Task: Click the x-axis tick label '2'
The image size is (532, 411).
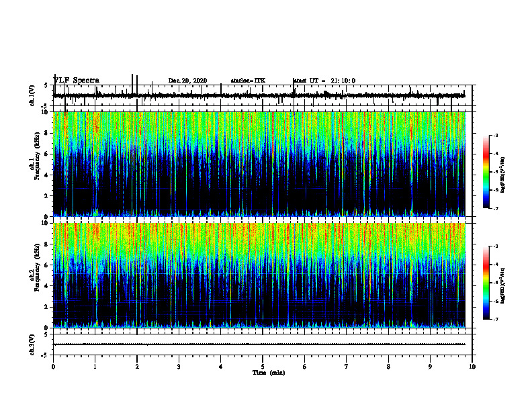Action: click(137, 367)
